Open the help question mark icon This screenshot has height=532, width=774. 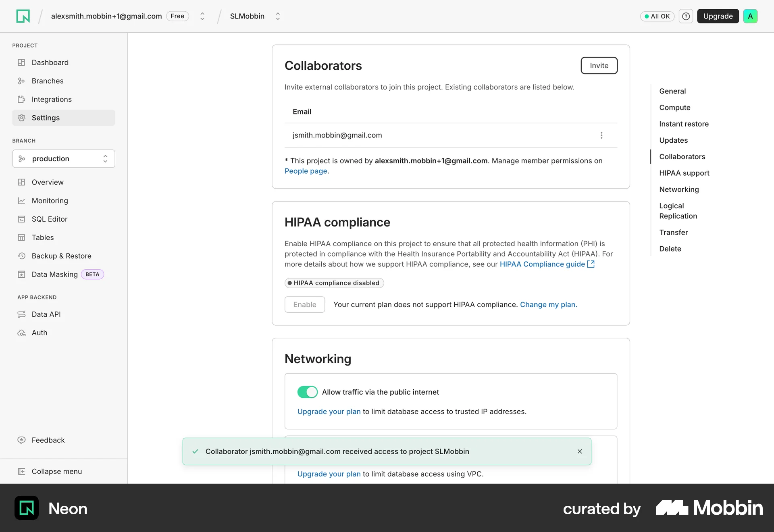tap(686, 16)
